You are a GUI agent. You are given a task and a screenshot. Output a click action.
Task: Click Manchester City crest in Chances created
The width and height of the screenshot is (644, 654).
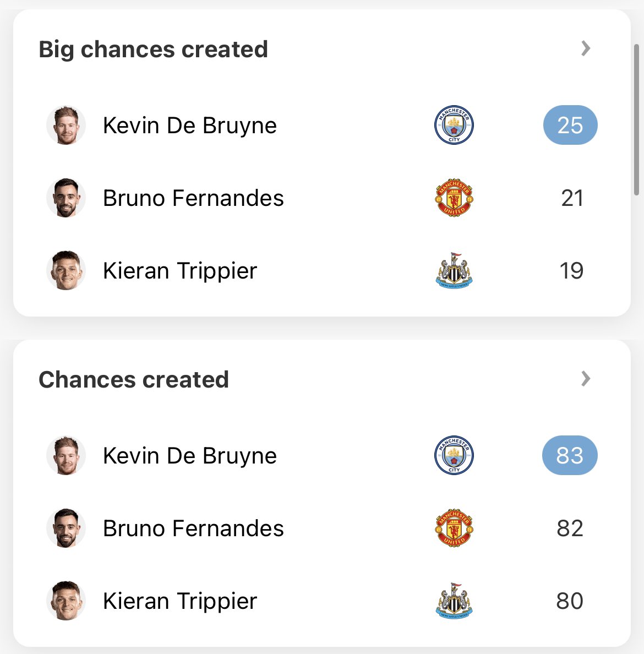[x=454, y=455]
